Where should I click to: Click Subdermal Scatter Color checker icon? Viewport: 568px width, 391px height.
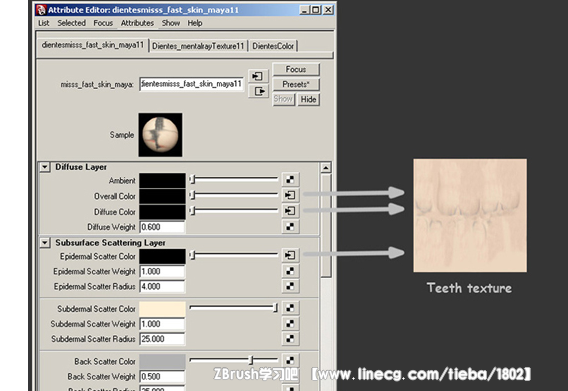[290, 308]
